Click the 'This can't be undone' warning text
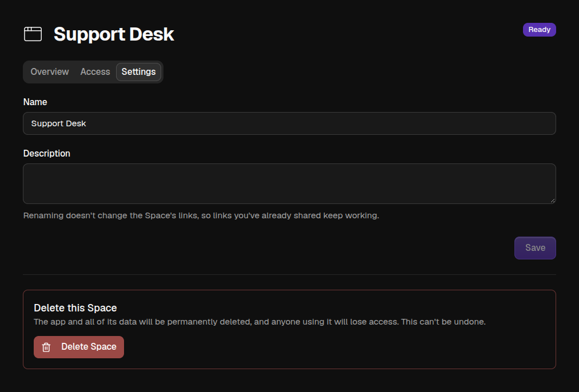Viewport: 579px width, 392px height. [443, 322]
